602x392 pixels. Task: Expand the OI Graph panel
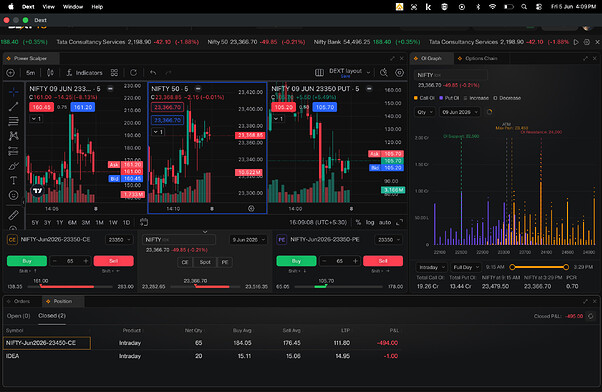click(x=585, y=58)
